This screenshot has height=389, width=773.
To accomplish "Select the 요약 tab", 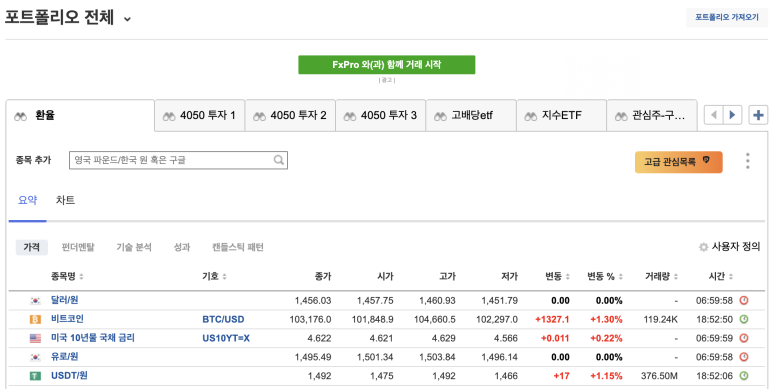I will click(x=28, y=200).
